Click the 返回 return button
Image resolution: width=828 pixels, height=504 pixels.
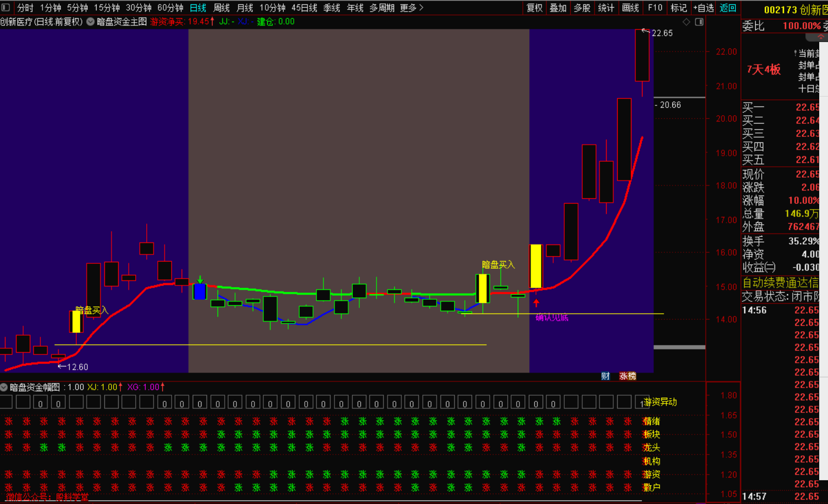[728, 8]
